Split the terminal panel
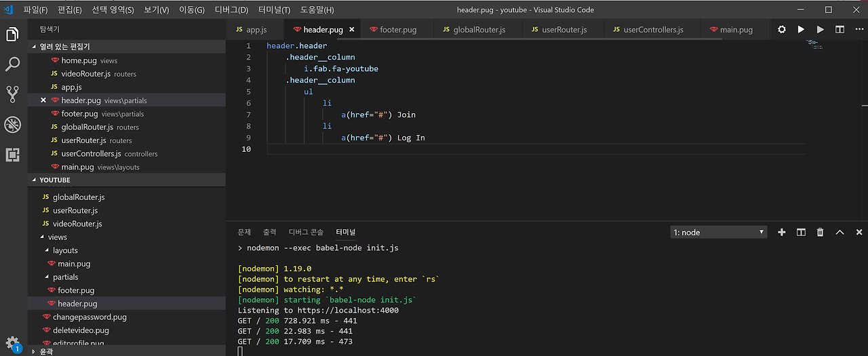The height and width of the screenshot is (356, 868). point(801,232)
